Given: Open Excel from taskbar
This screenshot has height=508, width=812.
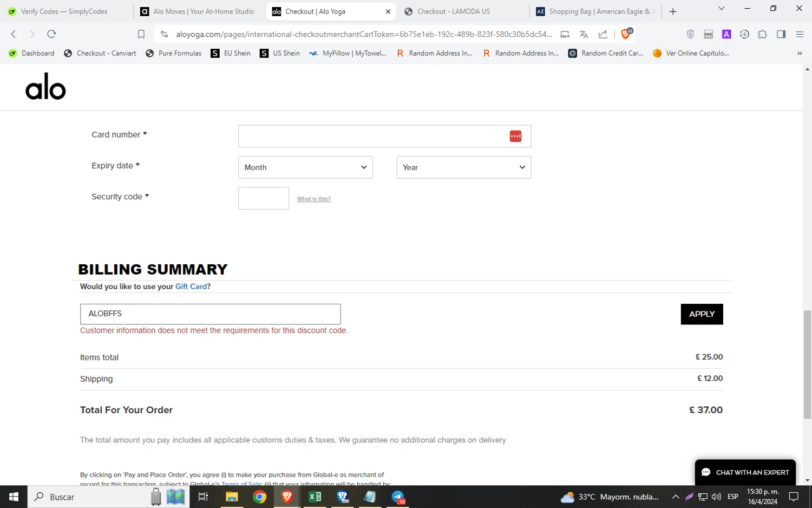Looking at the screenshot, I should [x=315, y=497].
